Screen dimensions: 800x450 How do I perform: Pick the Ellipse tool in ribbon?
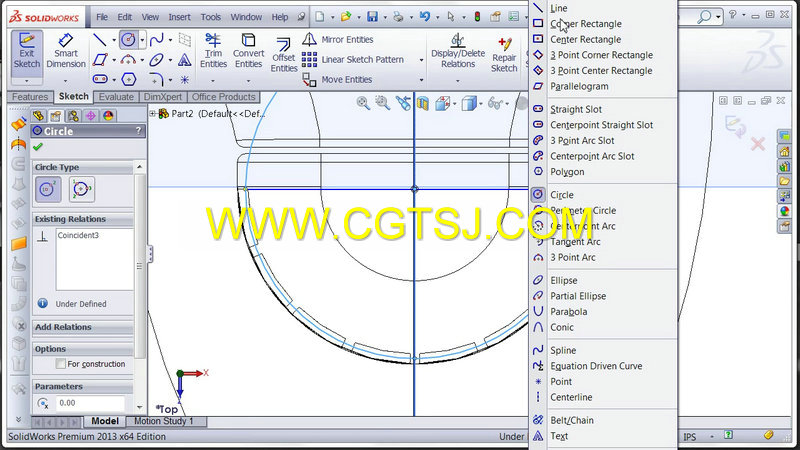[x=157, y=60]
